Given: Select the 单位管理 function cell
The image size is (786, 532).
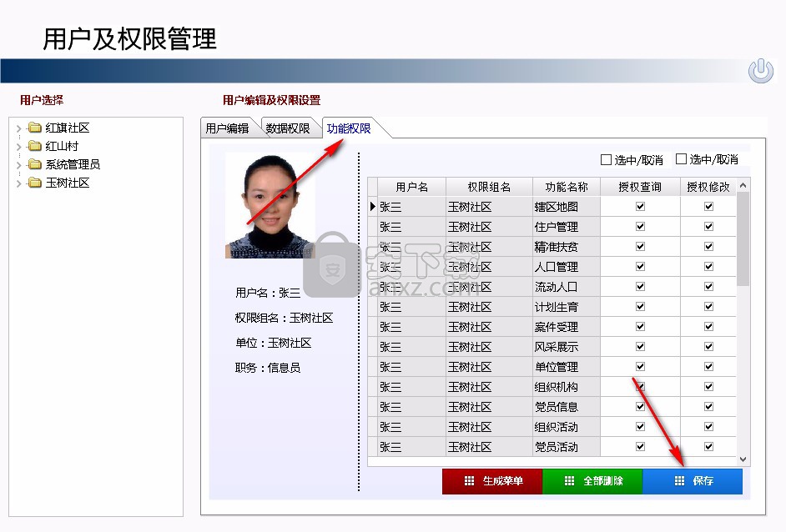Looking at the screenshot, I should click(566, 367).
